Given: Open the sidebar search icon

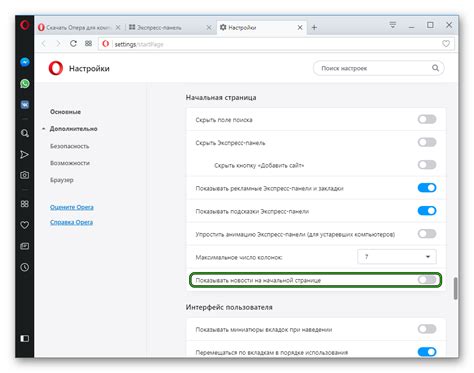Looking at the screenshot, I should 25,133.
